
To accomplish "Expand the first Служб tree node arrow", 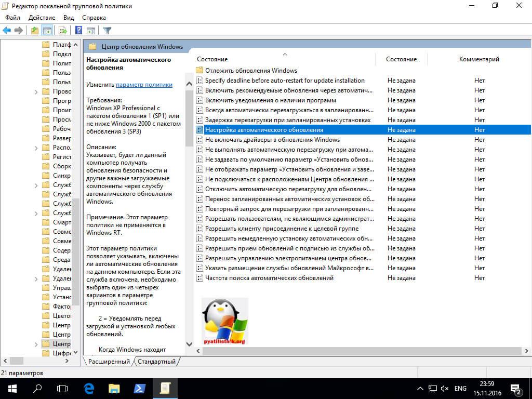I will [x=36, y=185].
